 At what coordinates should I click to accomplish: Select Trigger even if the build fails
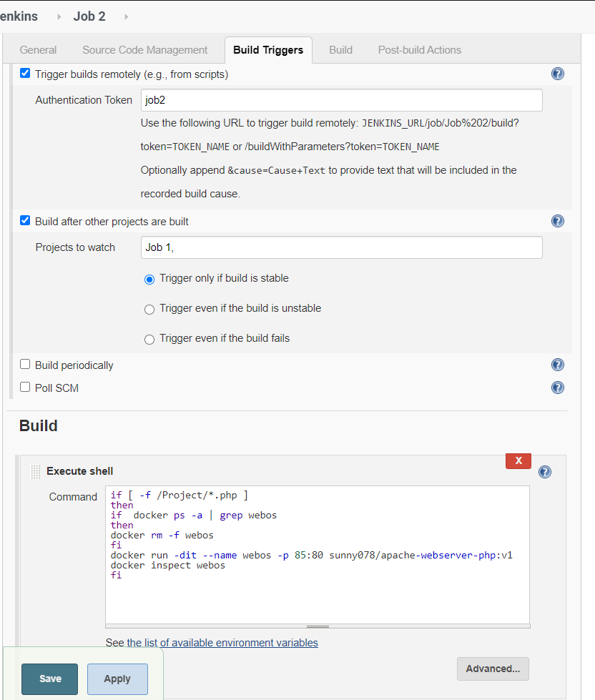coord(149,339)
